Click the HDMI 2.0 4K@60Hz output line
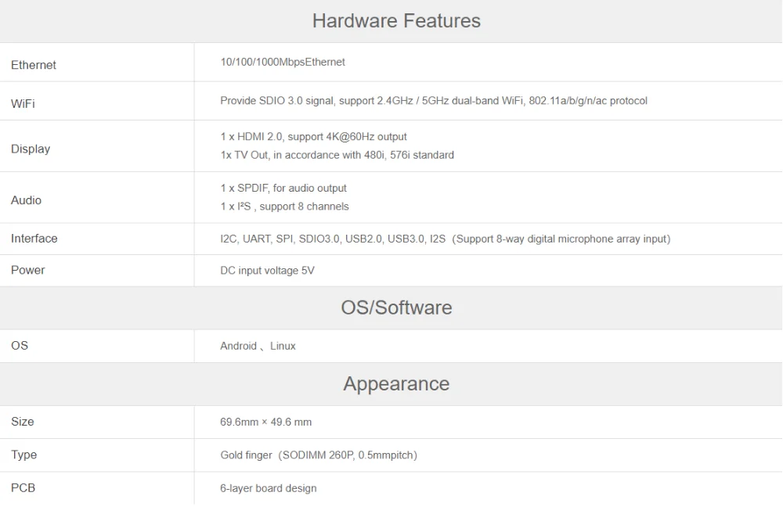Screen dimensions: 783x532 (x=314, y=137)
